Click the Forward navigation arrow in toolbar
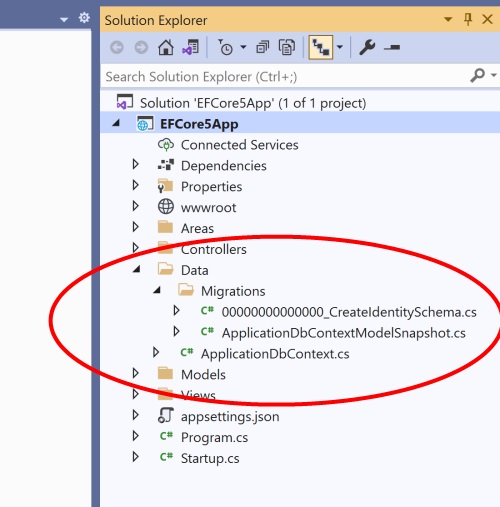Viewport: 500px width, 507px height. (x=141, y=48)
